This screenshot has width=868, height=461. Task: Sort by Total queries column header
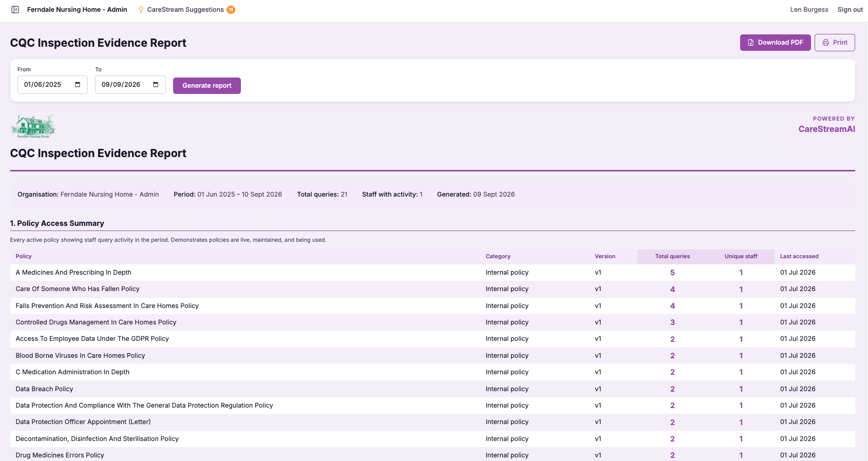coord(672,256)
